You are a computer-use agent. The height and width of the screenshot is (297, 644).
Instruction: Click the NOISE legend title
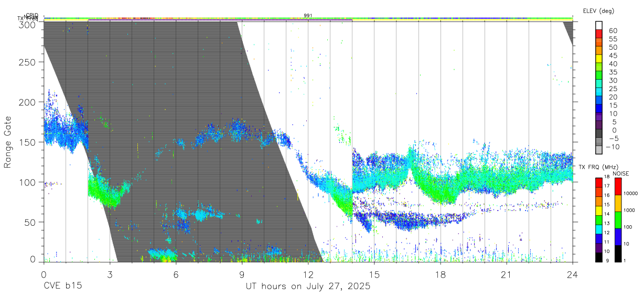point(620,173)
